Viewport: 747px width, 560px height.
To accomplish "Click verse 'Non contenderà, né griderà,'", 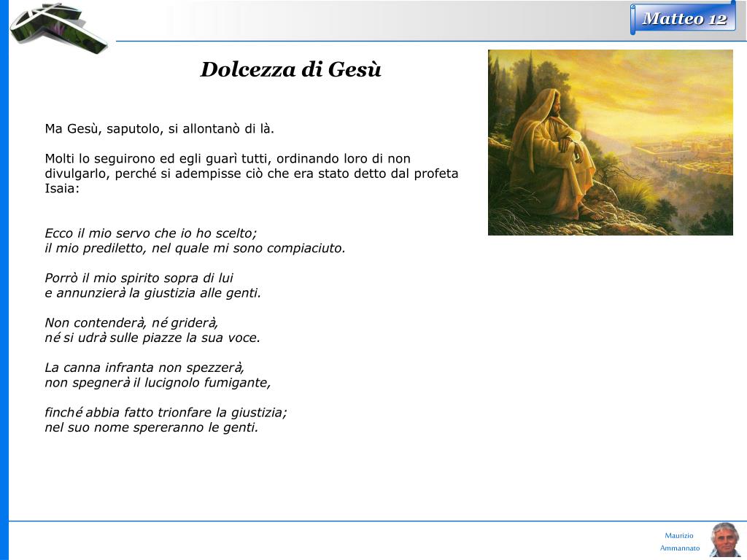I will click(x=131, y=323).
